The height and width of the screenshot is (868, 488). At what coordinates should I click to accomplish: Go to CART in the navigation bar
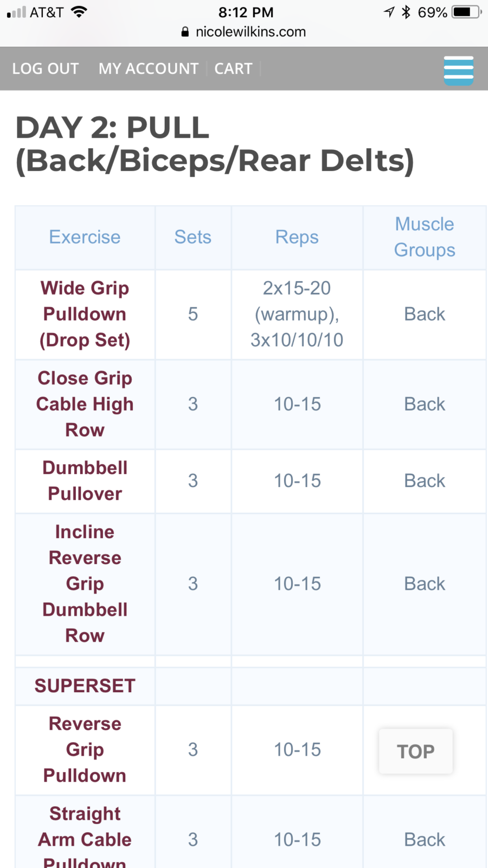(x=234, y=69)
